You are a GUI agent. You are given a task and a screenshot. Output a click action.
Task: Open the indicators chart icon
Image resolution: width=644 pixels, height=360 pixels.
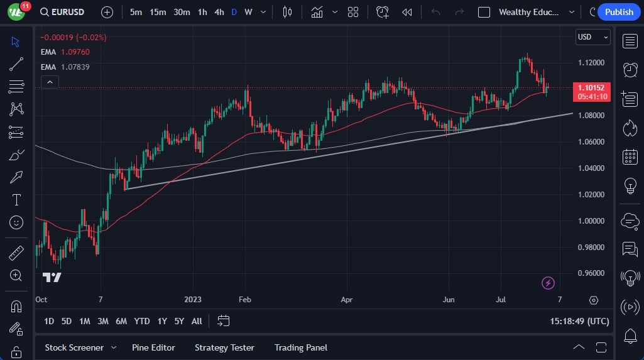point(317,12)
